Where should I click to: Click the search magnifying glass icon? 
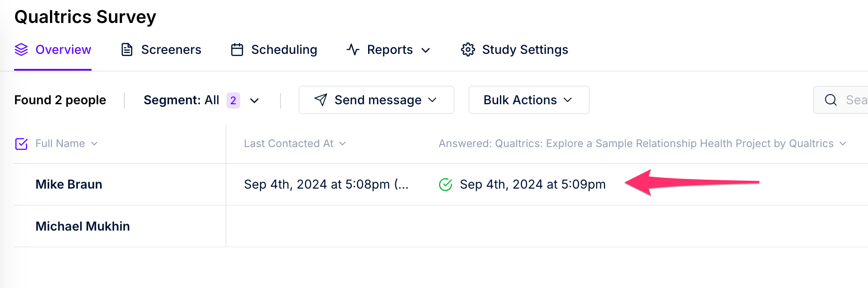pyautogui.click(x=831, y=100)
